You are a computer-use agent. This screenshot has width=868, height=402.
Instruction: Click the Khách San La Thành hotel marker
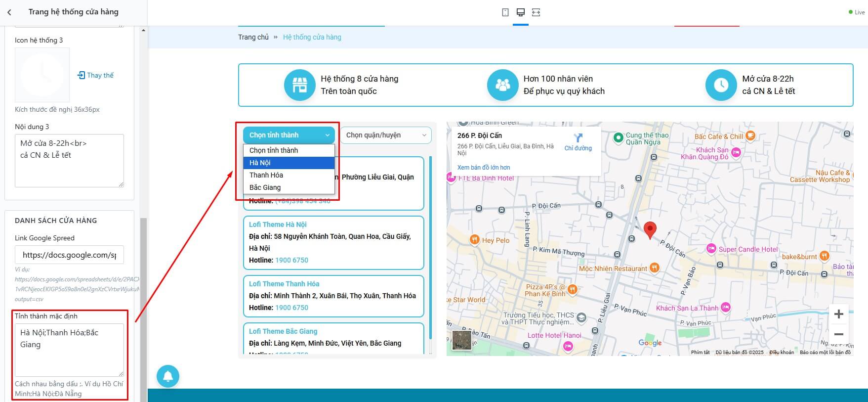click(x=725, y=308)
